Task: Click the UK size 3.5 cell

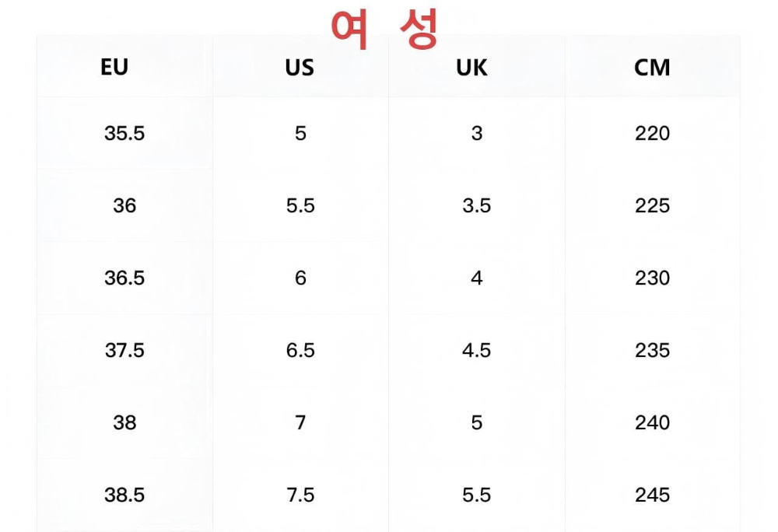Action: (x=477, y=205)
